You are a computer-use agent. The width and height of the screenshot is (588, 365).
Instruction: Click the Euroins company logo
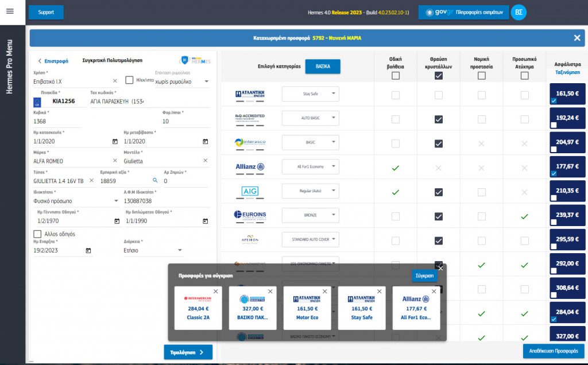(250, 215)
